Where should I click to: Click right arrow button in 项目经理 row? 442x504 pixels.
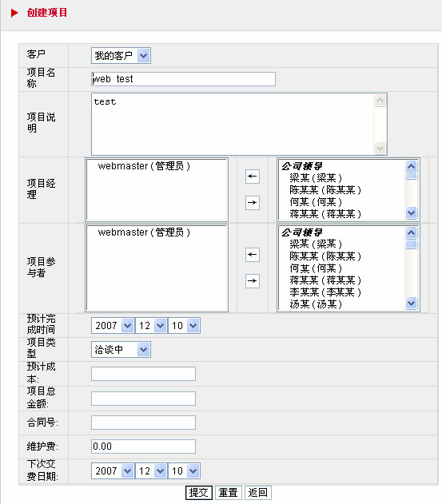click(x=253, y=203)
